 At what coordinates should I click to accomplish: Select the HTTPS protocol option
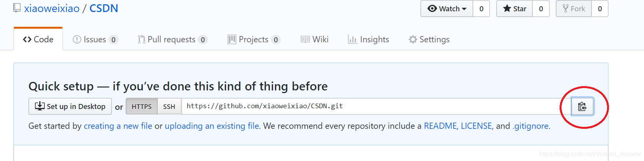point(142,106)
